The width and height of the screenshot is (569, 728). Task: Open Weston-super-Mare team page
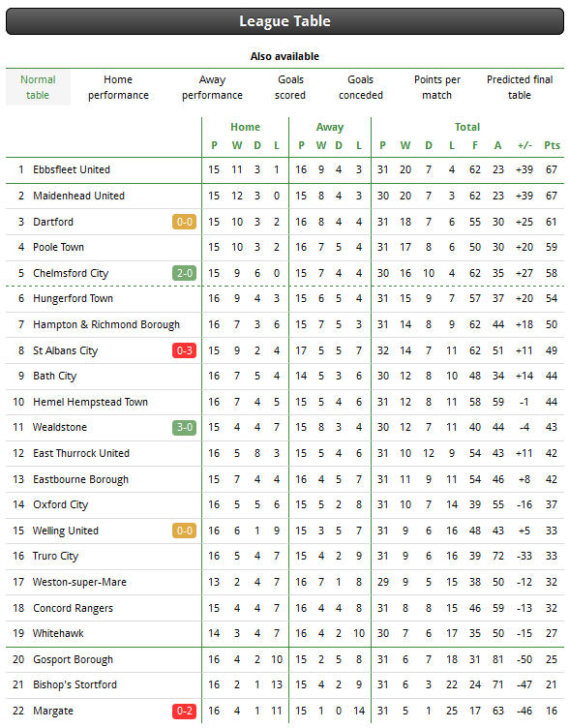pos(79,582)
